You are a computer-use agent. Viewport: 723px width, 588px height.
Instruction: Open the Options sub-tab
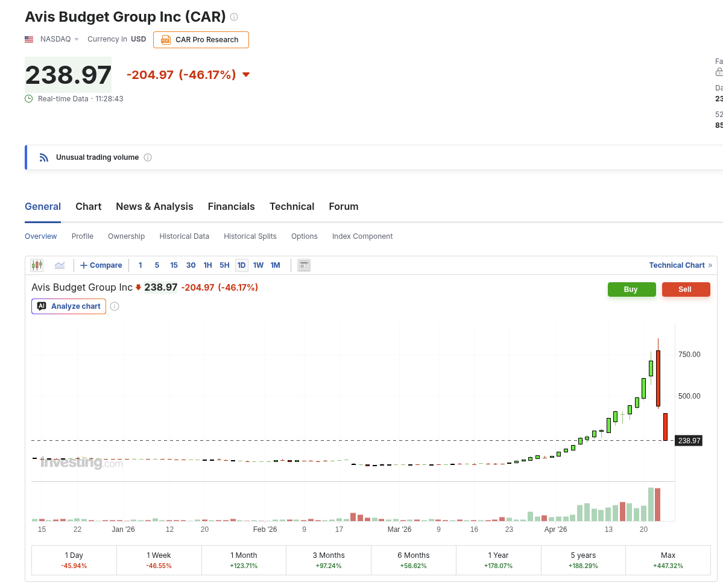[x=305, y=236]
